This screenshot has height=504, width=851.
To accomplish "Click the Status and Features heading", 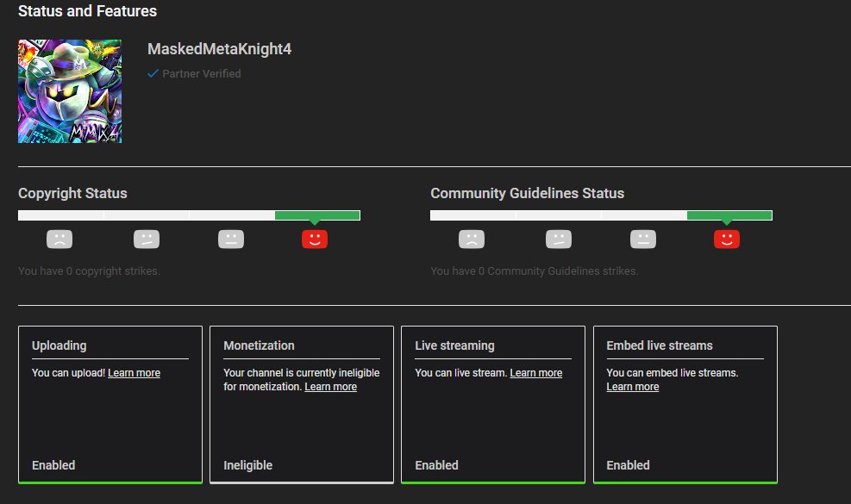I will click(87, 11).
